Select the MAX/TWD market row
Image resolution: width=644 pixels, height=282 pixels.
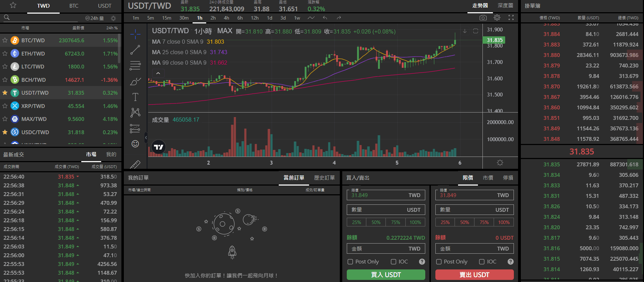coord(60,119)
